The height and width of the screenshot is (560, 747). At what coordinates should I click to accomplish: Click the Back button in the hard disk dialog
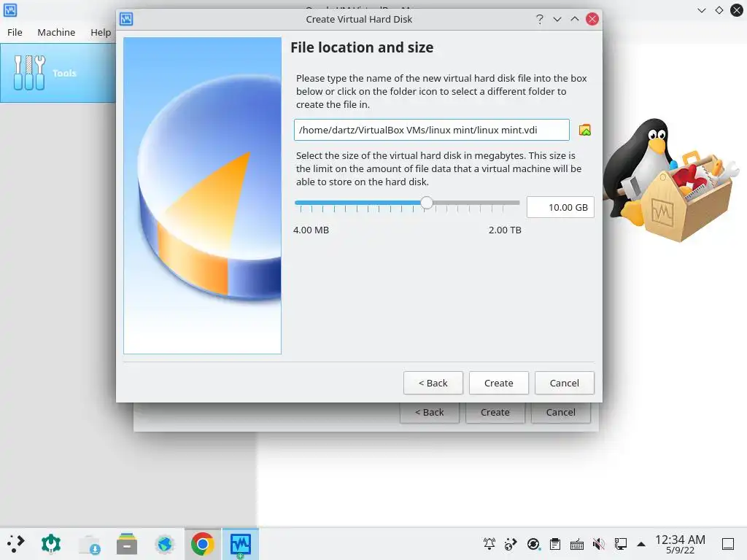tap(433, 383)
